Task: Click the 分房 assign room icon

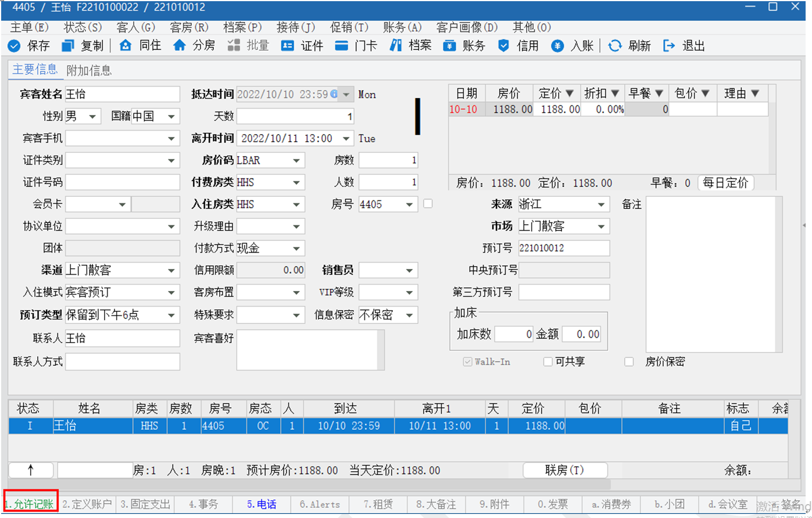Action: (180, 45)
